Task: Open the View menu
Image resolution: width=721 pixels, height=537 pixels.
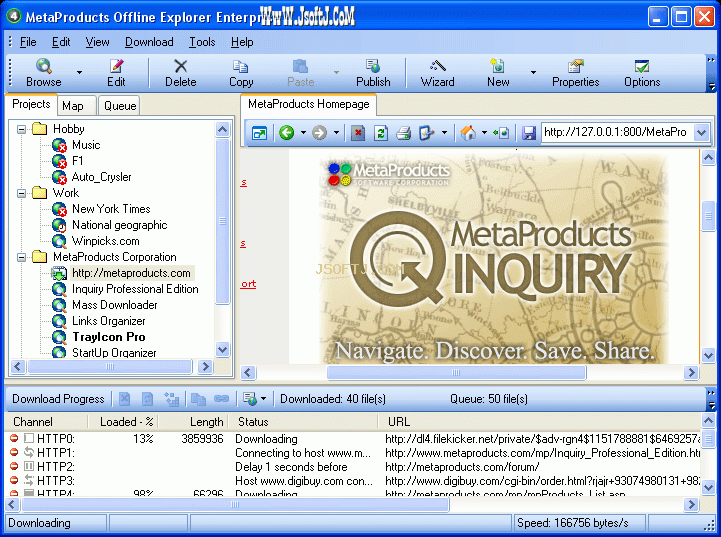Action: pyautogui.click(x=97, y=42)
